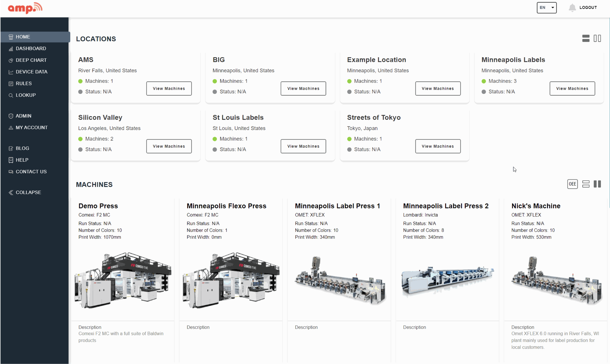The width and height of the screenshot is (610, 364).
Task: Click the Blog edit icon
Action: click(11, 148)
